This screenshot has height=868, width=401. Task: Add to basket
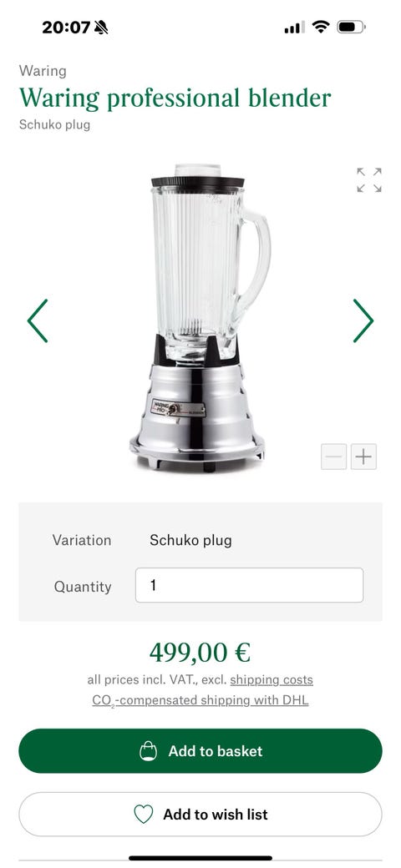pos(200,750)
